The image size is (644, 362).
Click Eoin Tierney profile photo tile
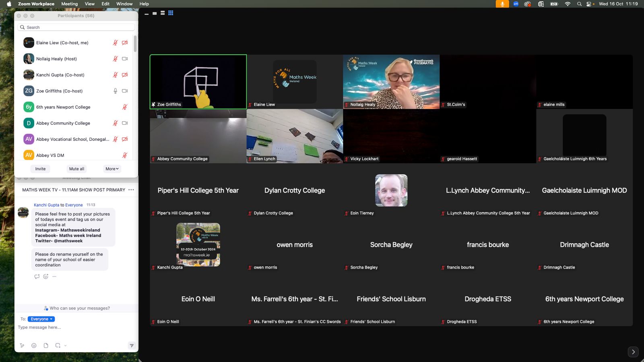(x=391, y=190)
